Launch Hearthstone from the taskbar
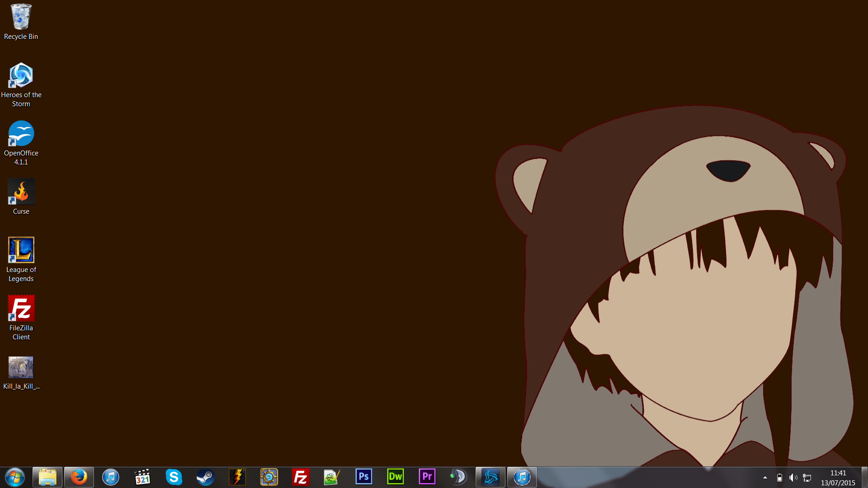The width and height of the screenshot is (868, 488). pyautogui.click(x=269, y=477)
